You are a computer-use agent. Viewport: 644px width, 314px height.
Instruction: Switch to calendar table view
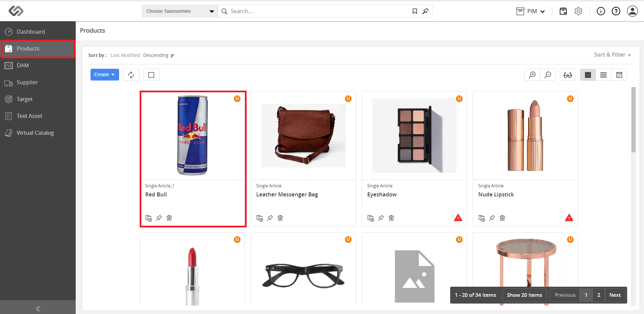[619, 75]
